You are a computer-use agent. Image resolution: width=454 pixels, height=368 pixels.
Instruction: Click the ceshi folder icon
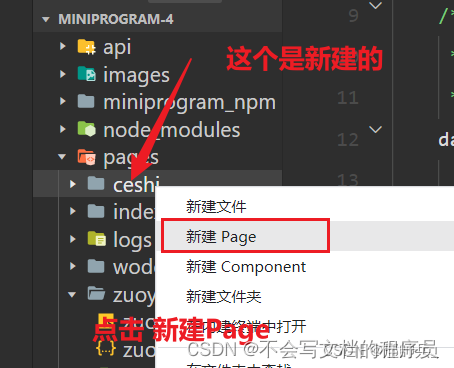pyautogui.click(x=96, y=184)
